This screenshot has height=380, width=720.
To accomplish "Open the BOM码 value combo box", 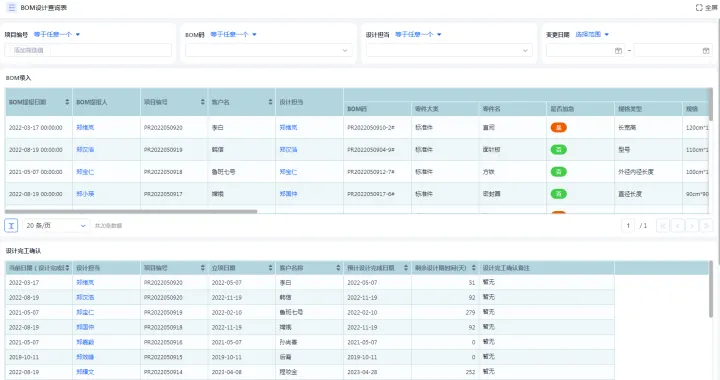I will tap(269, 50).
